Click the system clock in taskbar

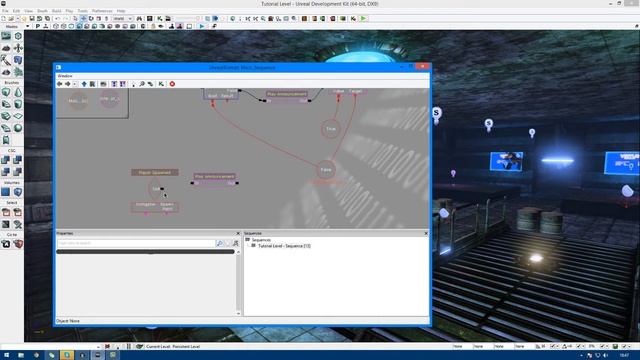pos(624,356)
